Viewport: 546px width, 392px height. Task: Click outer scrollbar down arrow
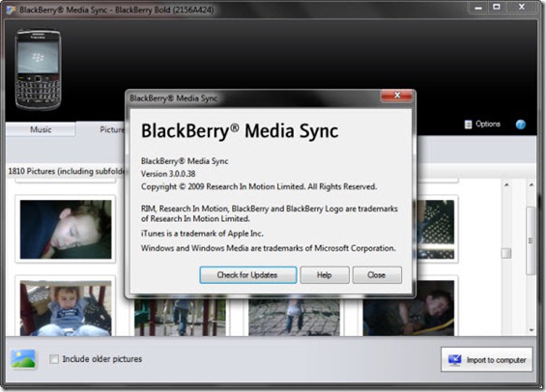tap(532, 330)
